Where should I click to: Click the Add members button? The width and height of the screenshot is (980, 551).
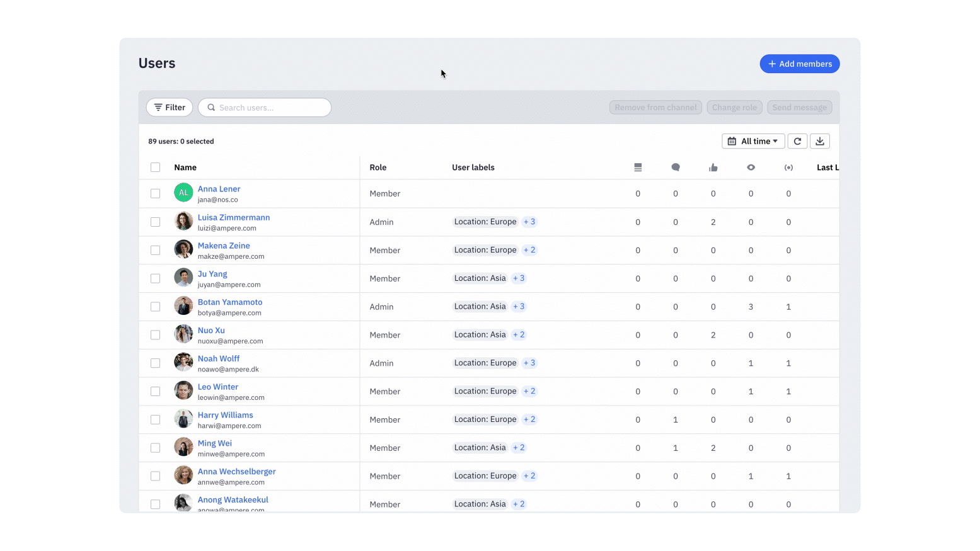[800, 64]
